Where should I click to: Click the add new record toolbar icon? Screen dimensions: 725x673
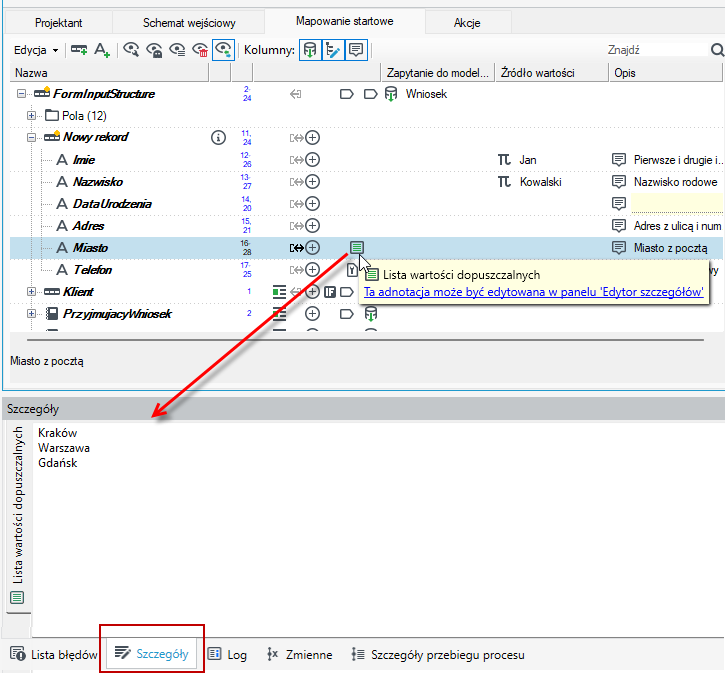click(x=79, y=49)
